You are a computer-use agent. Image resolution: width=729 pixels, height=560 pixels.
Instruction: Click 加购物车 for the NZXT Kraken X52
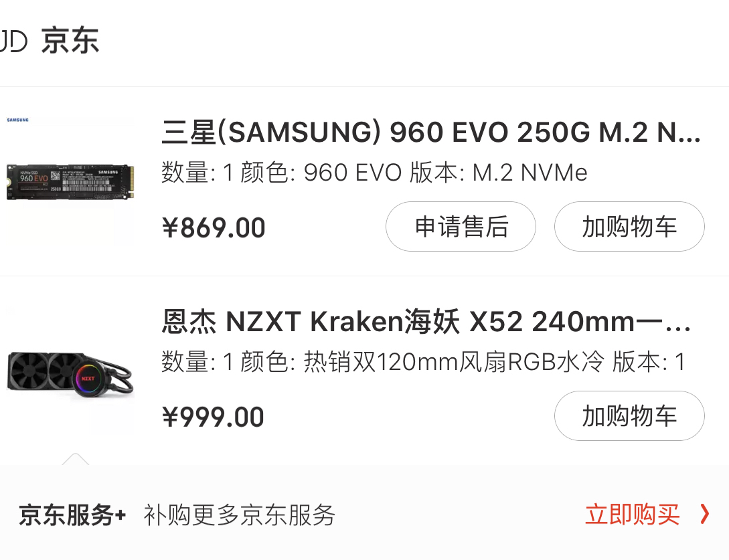pos(629,416)
